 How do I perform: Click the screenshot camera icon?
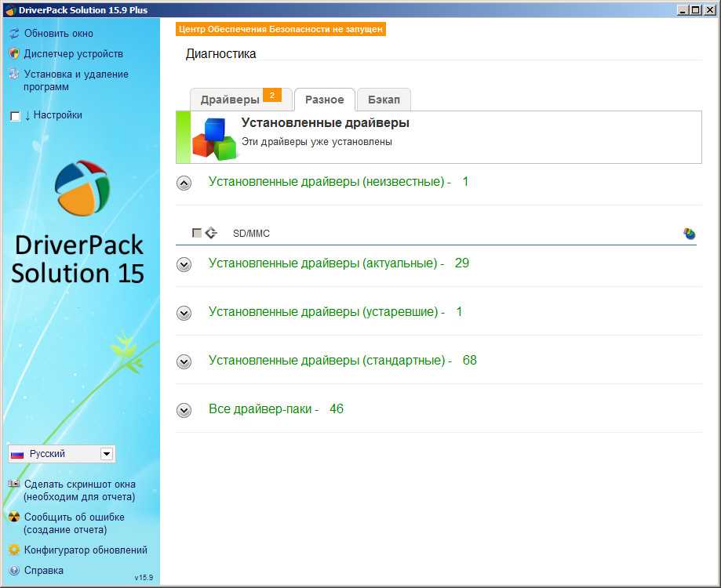(x=13, y=485)
